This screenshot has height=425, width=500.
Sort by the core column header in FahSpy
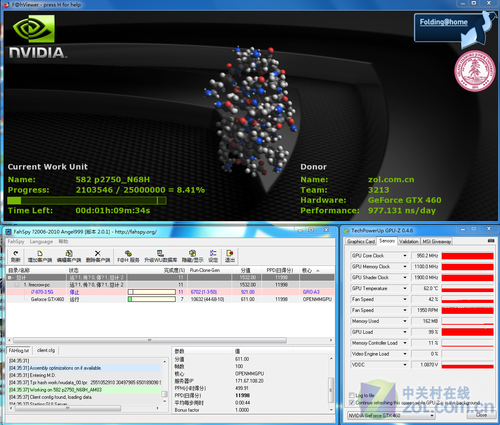click(x=317, y=270)
